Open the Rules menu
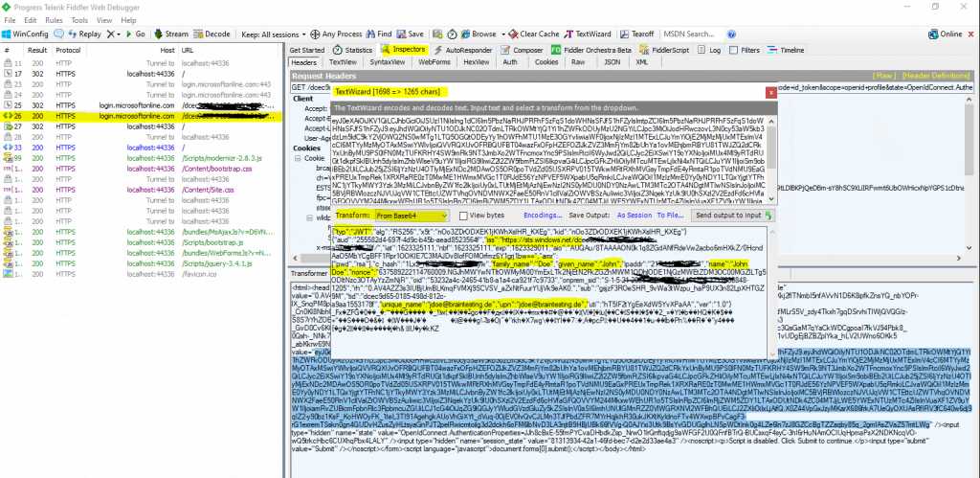This screenshot has height=478, width=980. click(54, 20)
